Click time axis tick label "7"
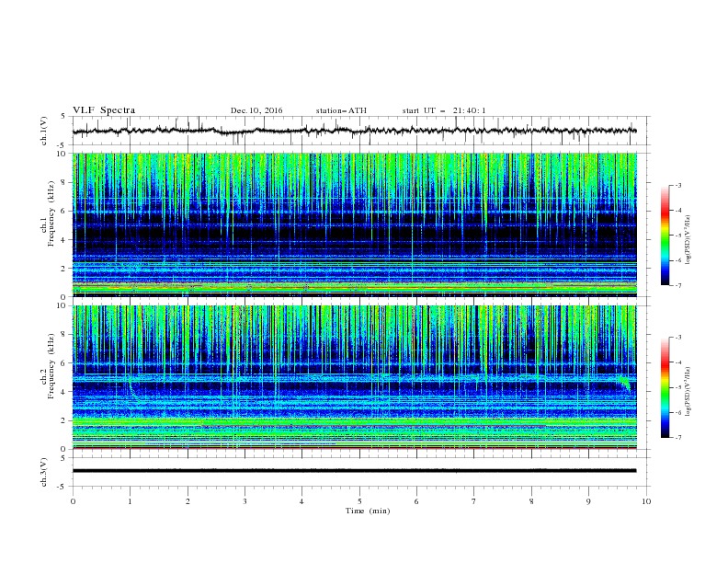Screen dimensions: 728x563 pyautogui.click(x=474, y=501)
